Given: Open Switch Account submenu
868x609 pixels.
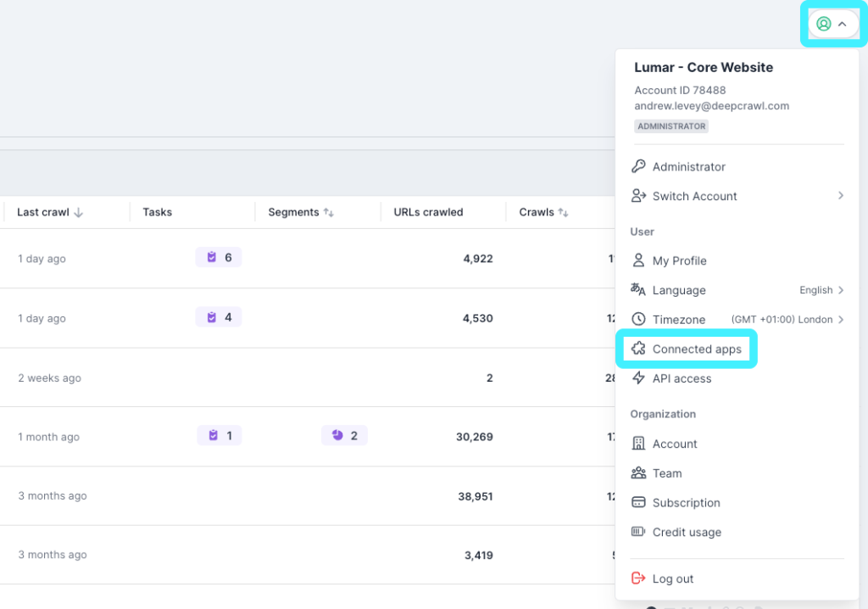Looking at the screenshot, I should pos(694,196).
